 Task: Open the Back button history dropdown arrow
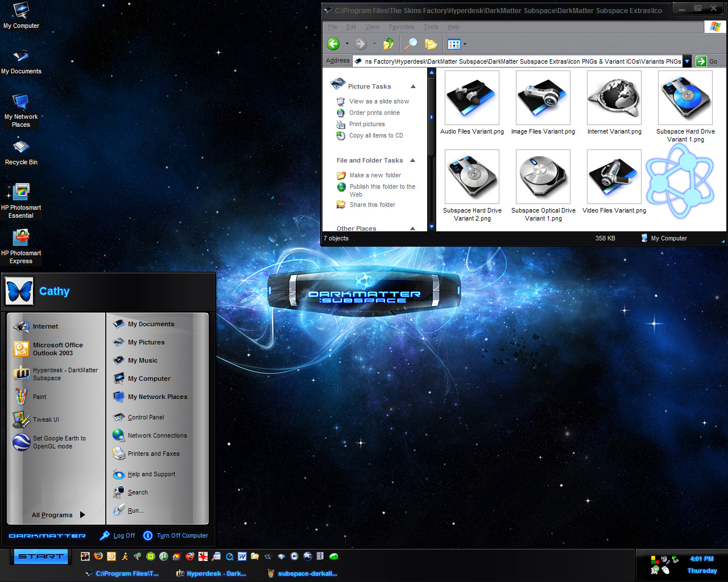[347, 44]
